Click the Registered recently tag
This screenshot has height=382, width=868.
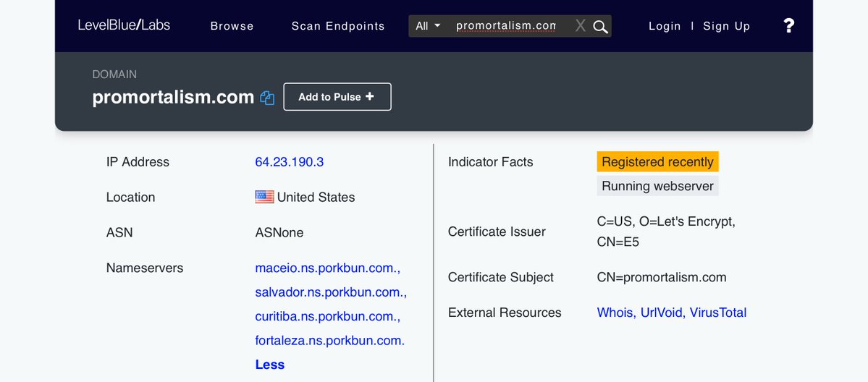point(657,162)
